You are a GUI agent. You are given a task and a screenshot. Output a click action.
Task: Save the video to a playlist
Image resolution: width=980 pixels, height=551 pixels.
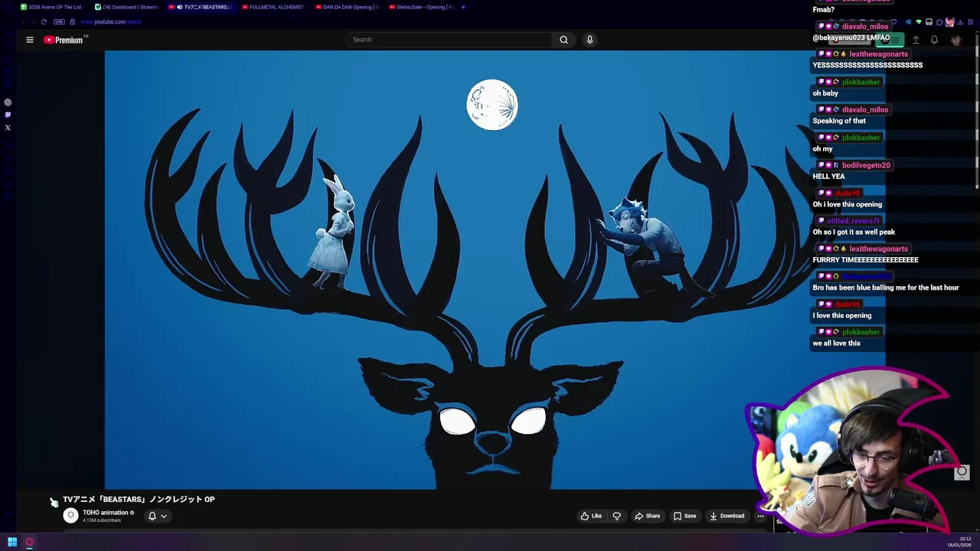(x=685, y=516)
